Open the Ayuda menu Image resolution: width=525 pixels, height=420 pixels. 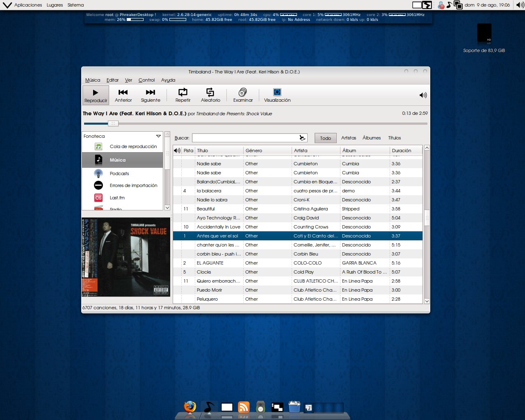pyautogui.click(x=168, y=80)
